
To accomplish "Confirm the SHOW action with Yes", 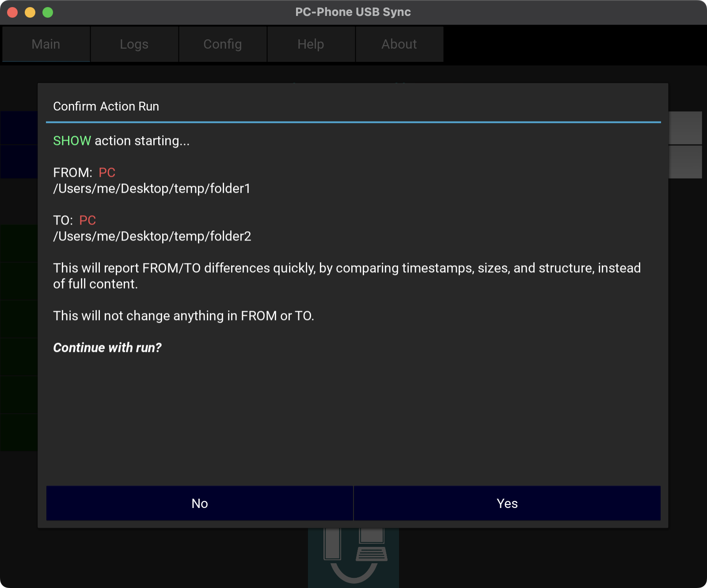I will (x=507, y=503).
